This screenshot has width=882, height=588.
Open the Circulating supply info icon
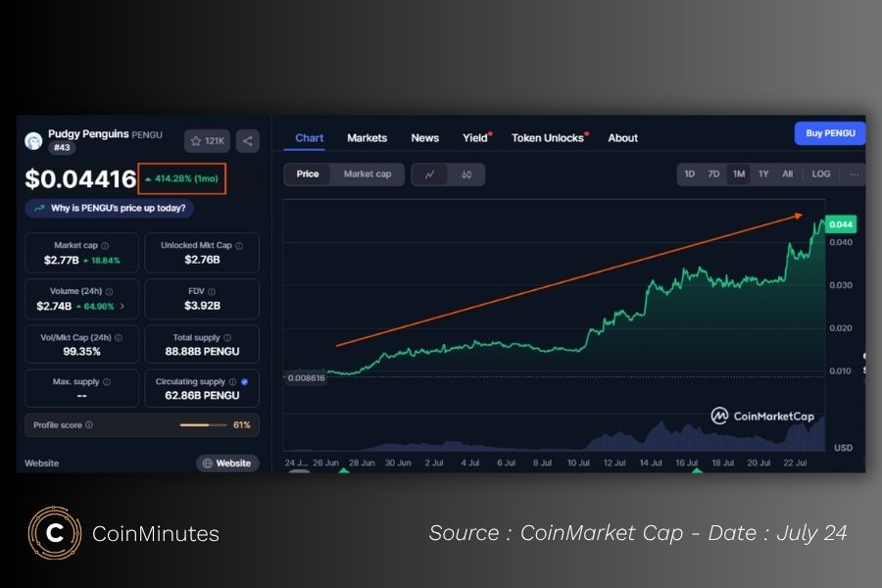pos(232,381)
